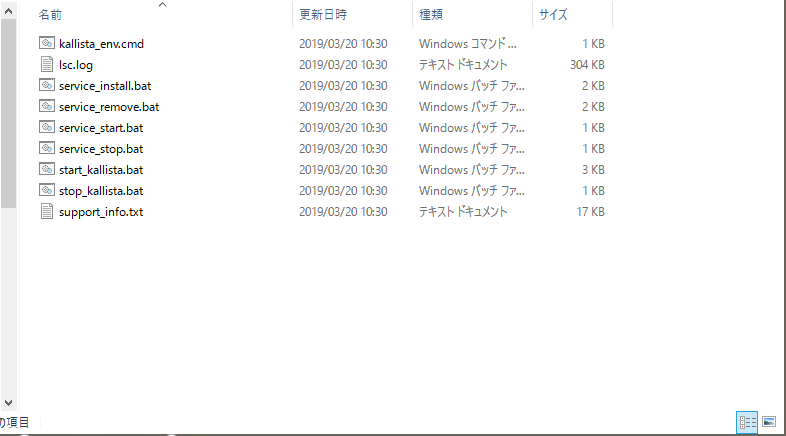This screenshot has width=786, height=436.
Task: Click the 17 KB size of support_info.txt
Action: coord(591,212)
